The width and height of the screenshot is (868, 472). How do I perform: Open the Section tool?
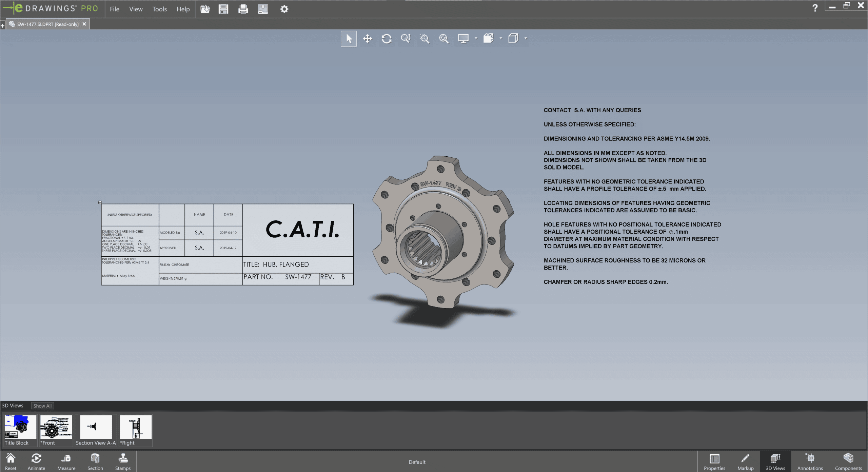[x=95, y=461]
